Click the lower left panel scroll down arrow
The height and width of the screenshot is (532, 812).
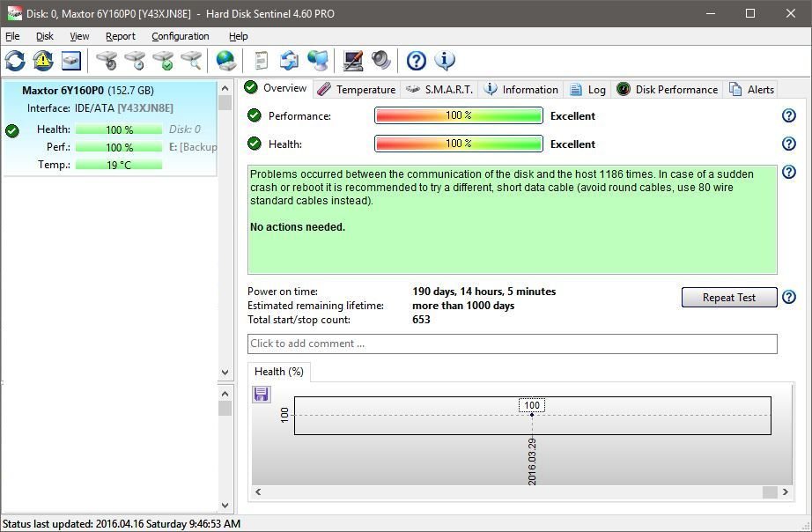click(225, 505)
